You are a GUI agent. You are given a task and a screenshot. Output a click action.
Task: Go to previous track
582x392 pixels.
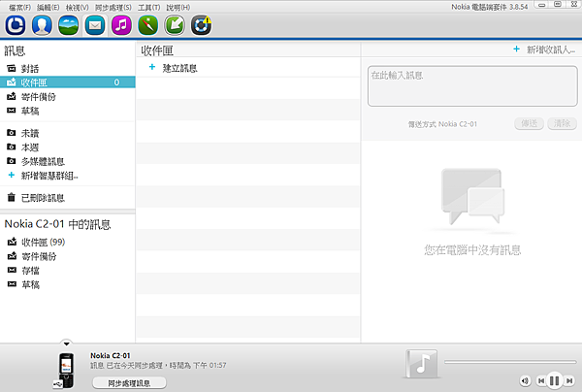click(x=541, y=381)
